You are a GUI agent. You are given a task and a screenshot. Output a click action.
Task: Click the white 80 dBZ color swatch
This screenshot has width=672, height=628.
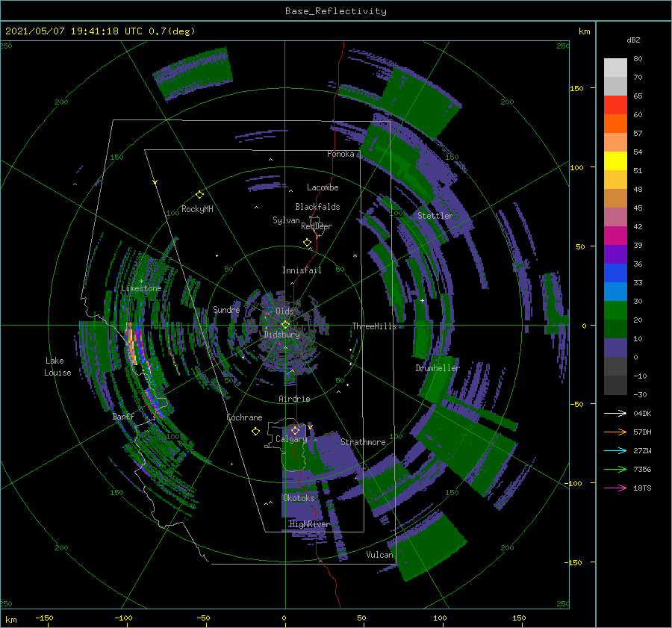pos(615,68)
